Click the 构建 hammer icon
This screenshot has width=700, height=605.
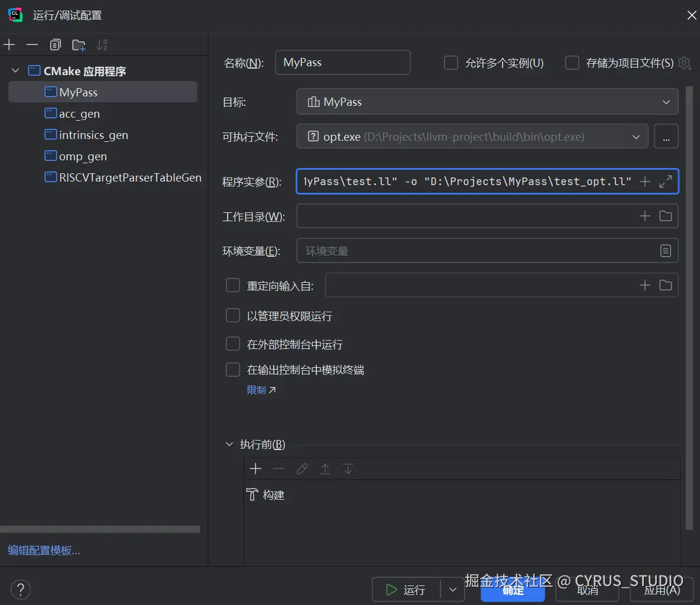tap(252, 495)
